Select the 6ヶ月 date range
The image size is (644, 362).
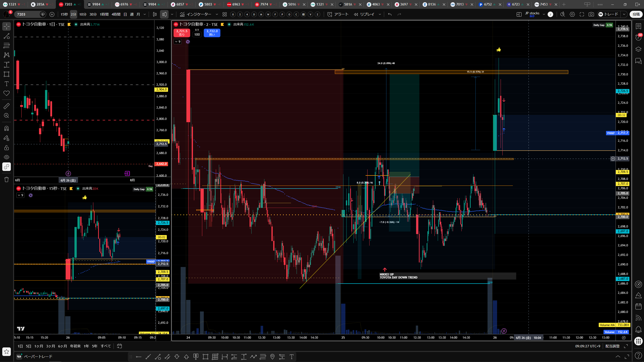point(62,346)
